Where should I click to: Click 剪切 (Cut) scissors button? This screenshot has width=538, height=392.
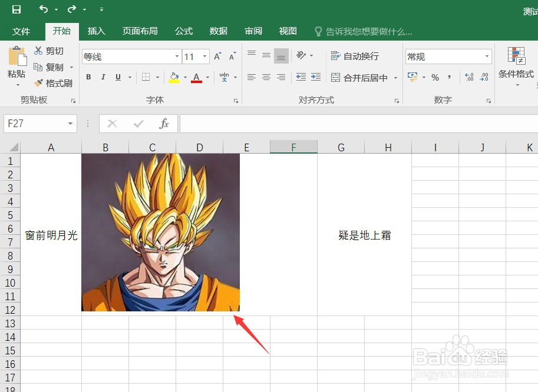(49, 51)
